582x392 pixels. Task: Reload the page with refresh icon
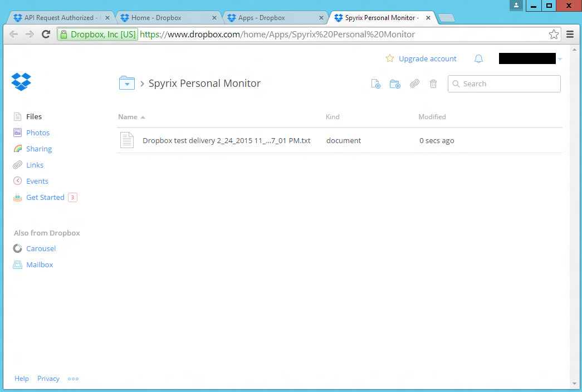46,35
